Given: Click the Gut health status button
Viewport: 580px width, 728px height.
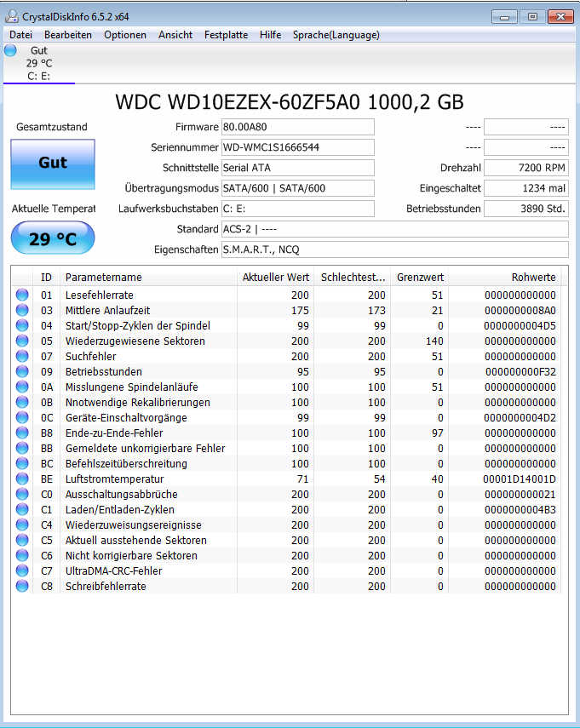Looking at the screenshot, I should [53, 164].
